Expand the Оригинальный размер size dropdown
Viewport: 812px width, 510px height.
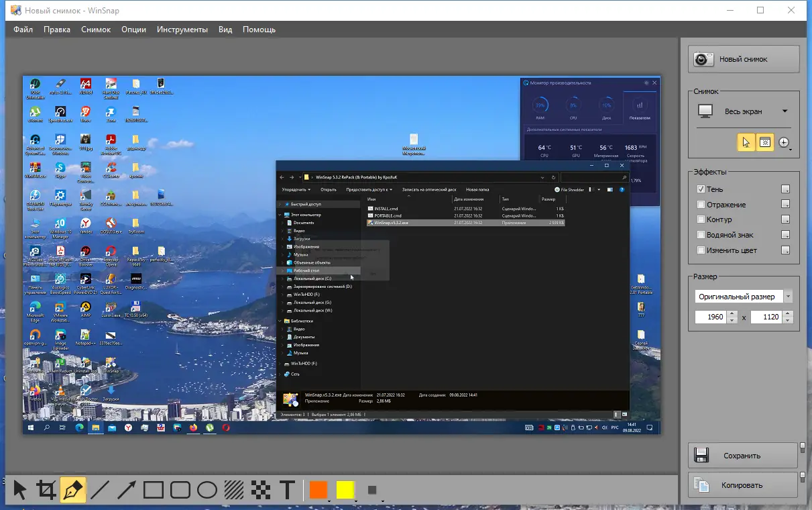point(788,297)
